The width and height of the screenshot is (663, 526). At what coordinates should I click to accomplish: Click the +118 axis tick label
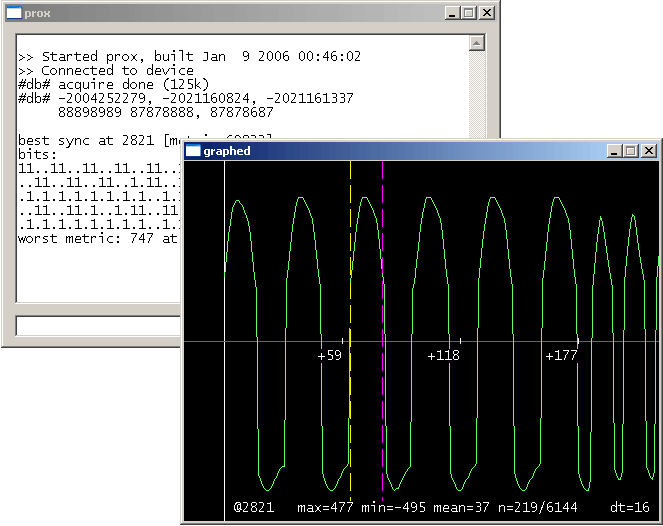point(443,356)
